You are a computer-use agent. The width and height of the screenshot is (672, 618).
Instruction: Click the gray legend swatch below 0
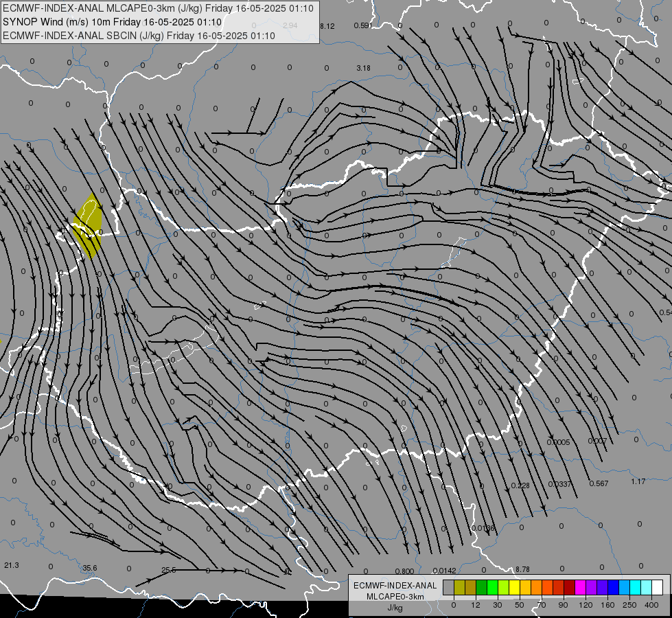(x=448, y=587)
